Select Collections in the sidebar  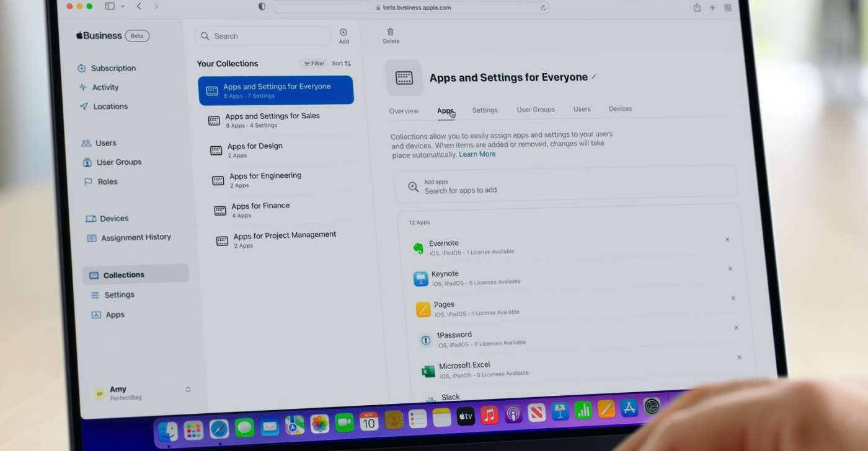pyautogui.click(x=135, y=275)
